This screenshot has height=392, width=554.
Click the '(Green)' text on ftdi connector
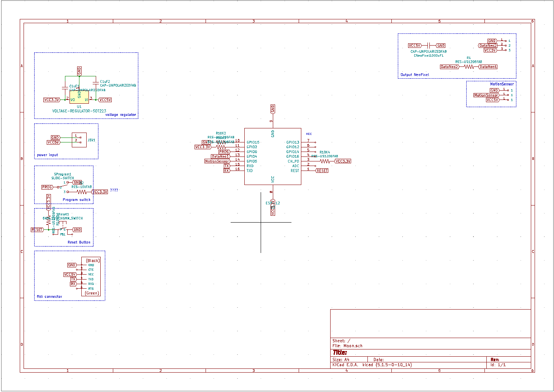coord(92,293)
